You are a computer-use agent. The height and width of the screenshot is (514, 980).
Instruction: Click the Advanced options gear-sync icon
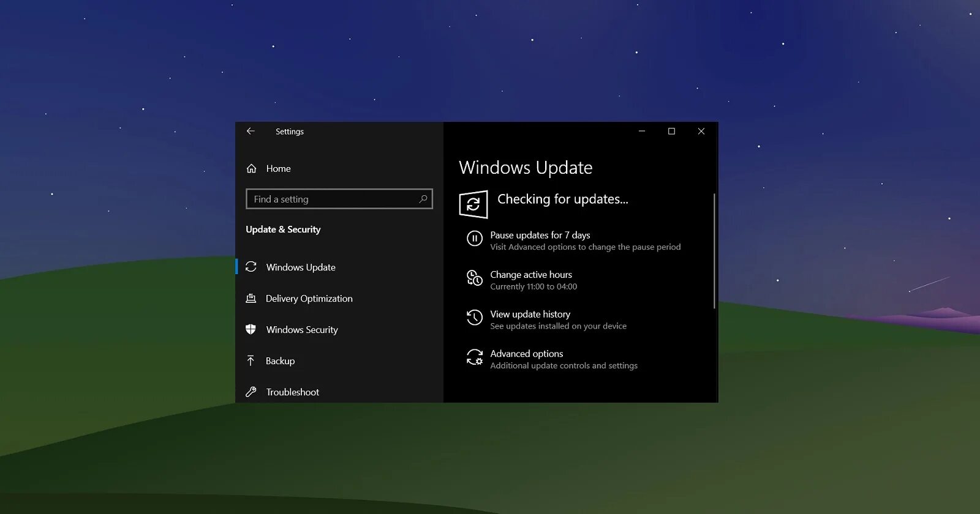pyautogui.click(x=475, y=357)
